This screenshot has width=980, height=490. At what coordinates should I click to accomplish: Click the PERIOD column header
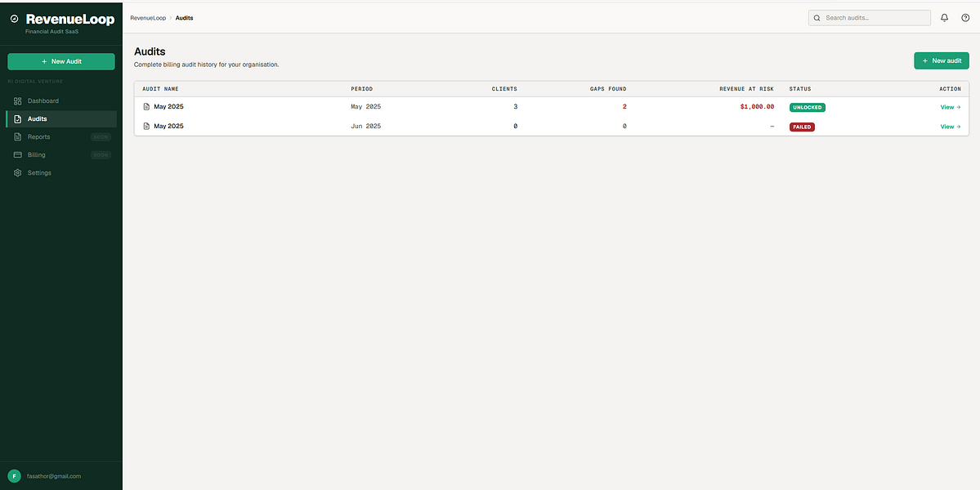362,89
